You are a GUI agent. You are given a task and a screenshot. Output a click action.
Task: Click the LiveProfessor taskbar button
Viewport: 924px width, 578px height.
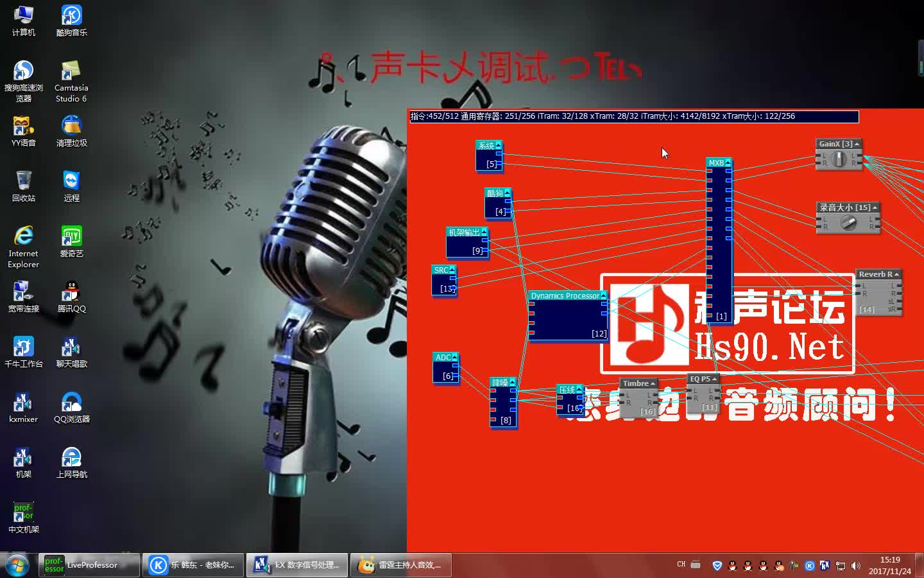pyautogui.click(x=89, y=565)
